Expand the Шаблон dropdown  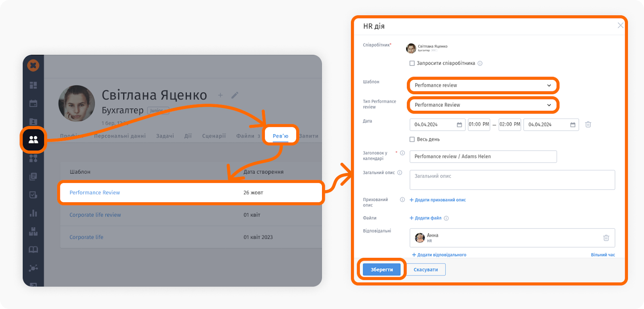[483, 85]
